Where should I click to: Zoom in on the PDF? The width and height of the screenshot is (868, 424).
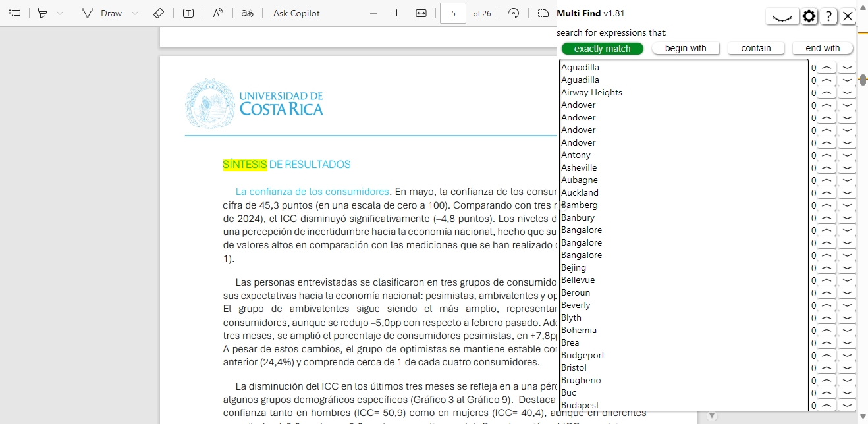(x=396, y=13)
